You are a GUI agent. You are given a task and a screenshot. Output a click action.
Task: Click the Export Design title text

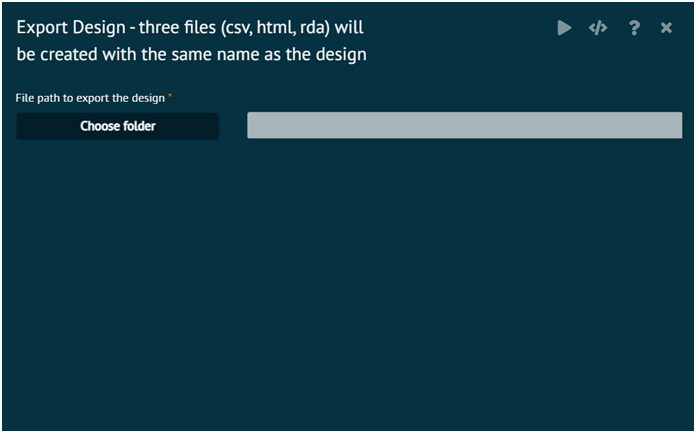191,41
